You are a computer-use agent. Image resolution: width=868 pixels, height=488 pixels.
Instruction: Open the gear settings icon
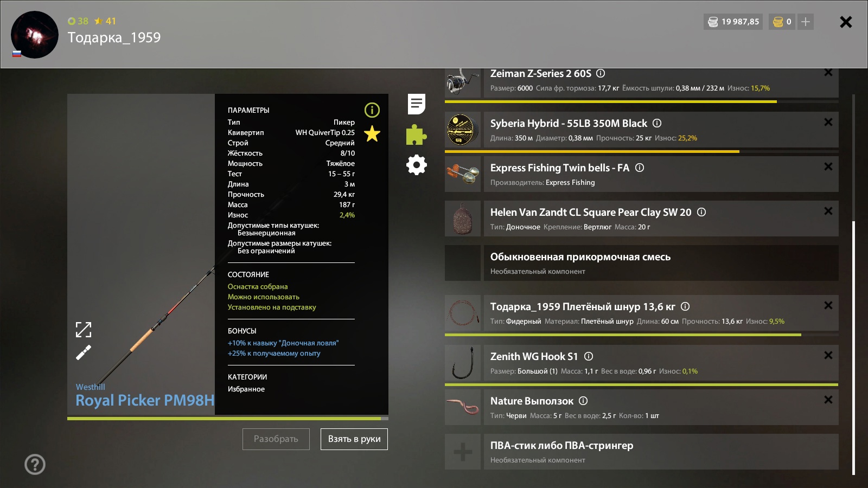tap(417, 165)
